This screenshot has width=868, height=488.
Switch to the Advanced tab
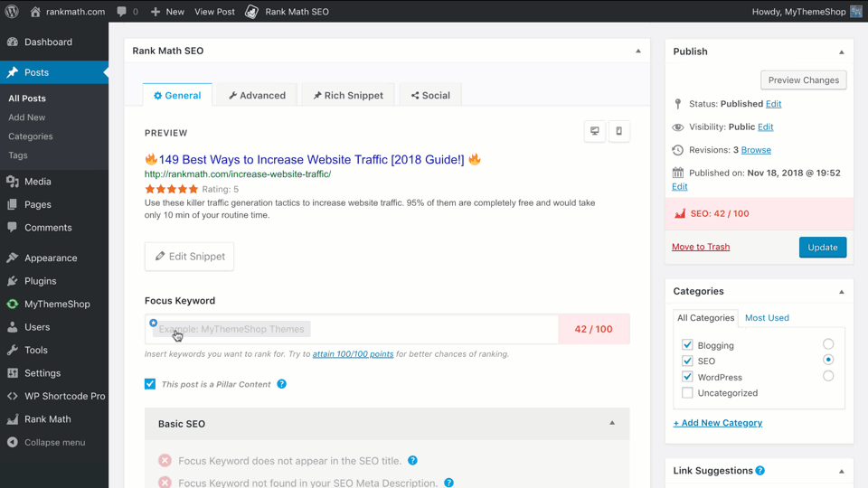pyautogui.click(x=257, y=95)
